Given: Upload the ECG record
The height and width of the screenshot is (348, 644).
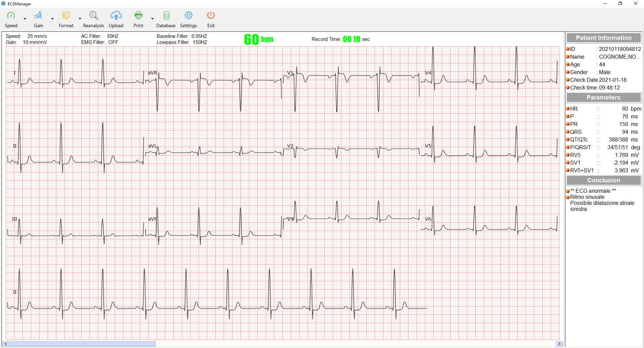Looking at the screenshot, I should (116, 16).
